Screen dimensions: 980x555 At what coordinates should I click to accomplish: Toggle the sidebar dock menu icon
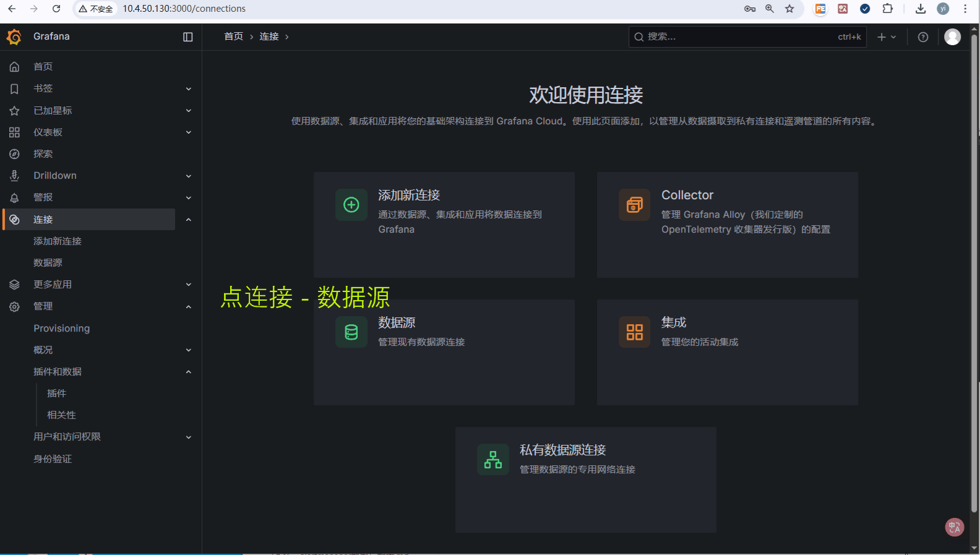pyautogui.click(x=188, y=37)
